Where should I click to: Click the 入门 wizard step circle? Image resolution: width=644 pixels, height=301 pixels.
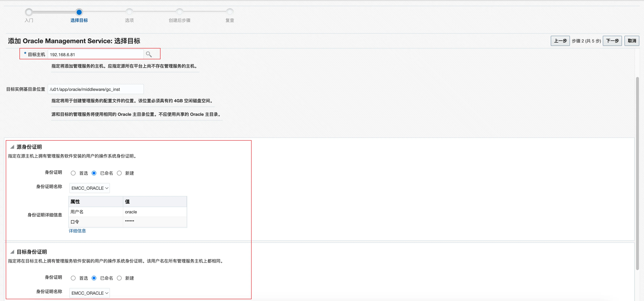(29, 12)
